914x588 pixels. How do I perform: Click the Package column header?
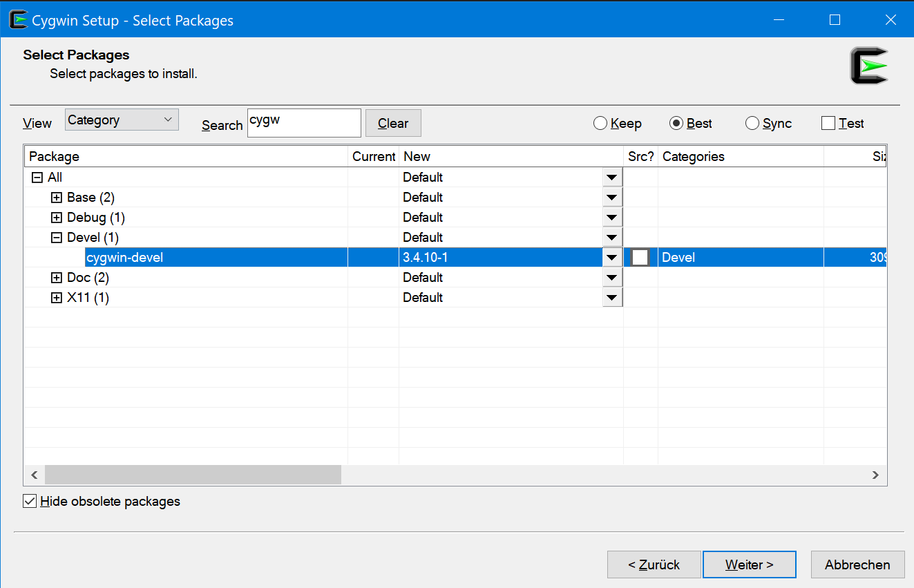click(186, 156)
